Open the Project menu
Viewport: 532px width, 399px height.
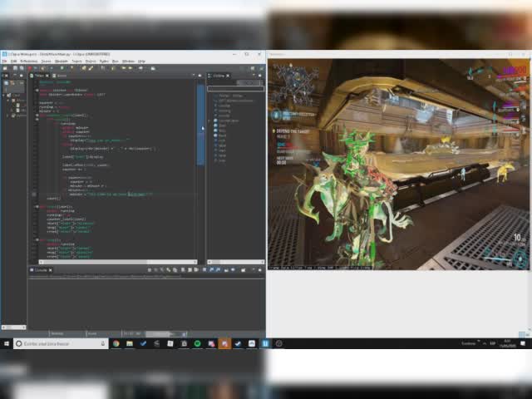coord(91,62)
